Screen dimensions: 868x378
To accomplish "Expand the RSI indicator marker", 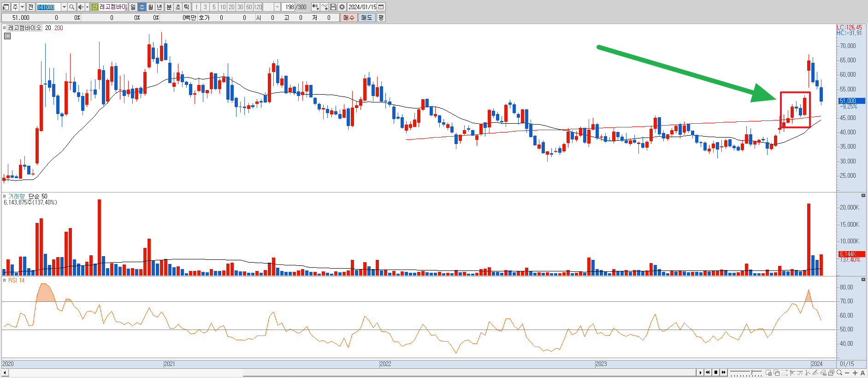I will (x=5, y=280).
